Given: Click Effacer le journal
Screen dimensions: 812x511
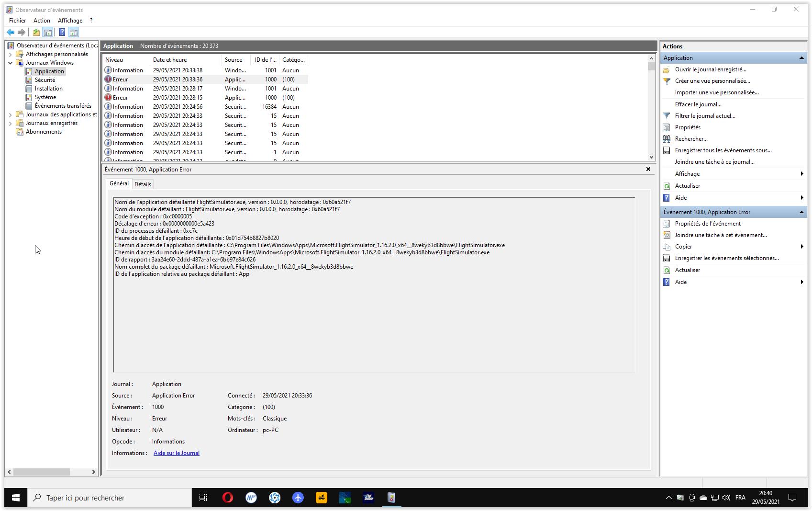Looking at the screenshot, I should tap(698, 104).
